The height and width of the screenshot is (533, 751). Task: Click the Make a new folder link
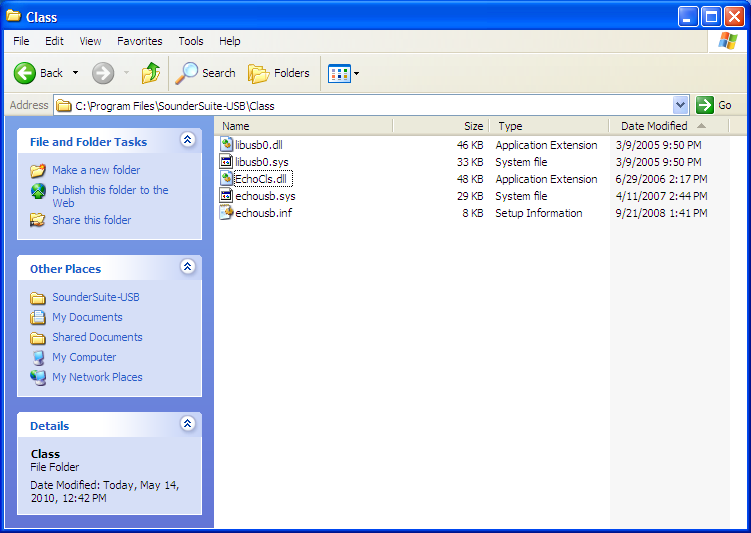tap(96, 170)
